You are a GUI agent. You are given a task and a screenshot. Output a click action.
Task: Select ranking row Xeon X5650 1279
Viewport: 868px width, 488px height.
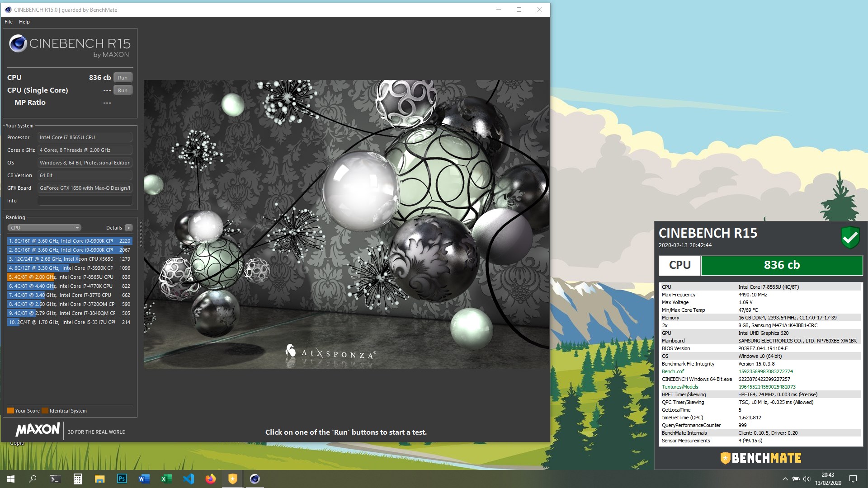click(70, 259)
